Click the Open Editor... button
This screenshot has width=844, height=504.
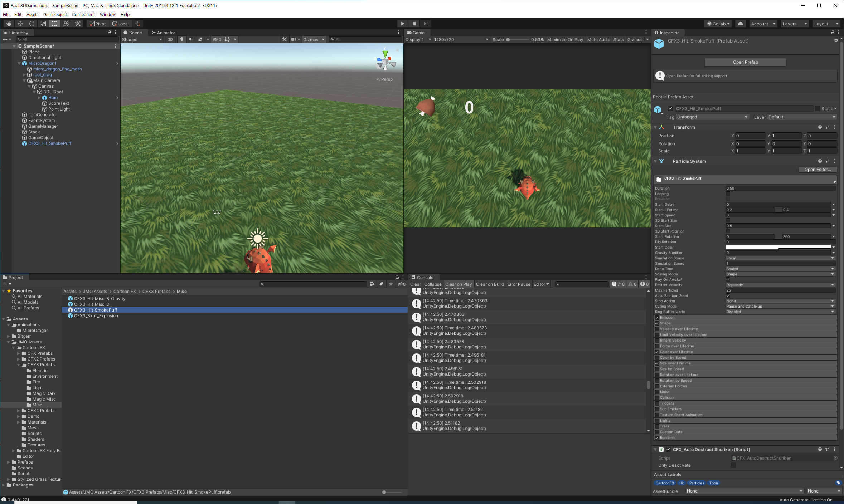point(818,169)
